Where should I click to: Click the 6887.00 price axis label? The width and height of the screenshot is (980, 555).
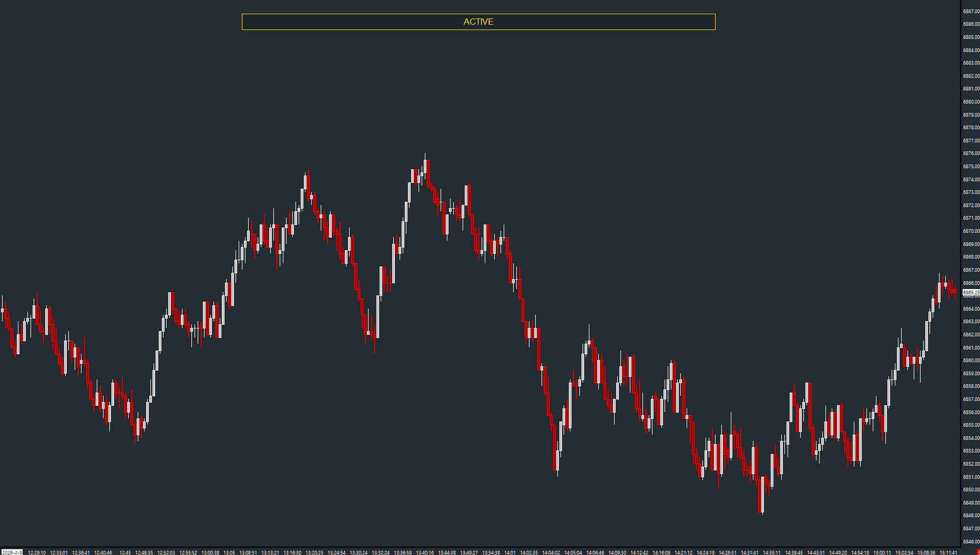click(x=971, y=11)
